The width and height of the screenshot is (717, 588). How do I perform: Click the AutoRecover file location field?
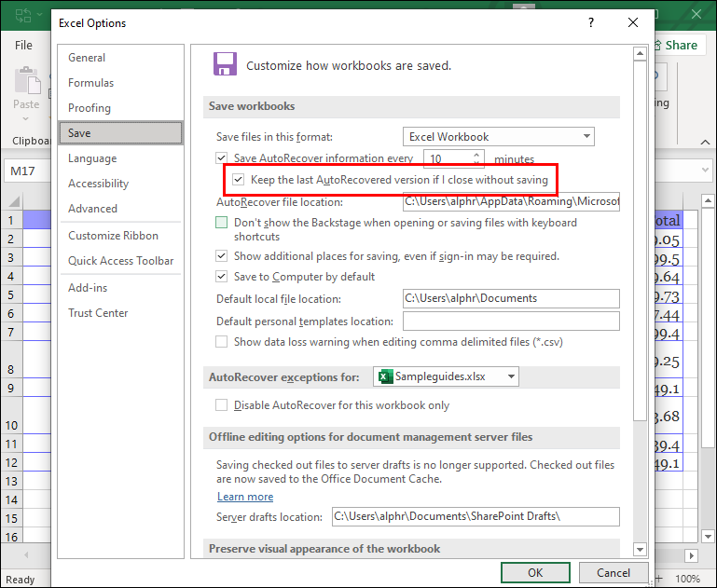tap(511, 201)
